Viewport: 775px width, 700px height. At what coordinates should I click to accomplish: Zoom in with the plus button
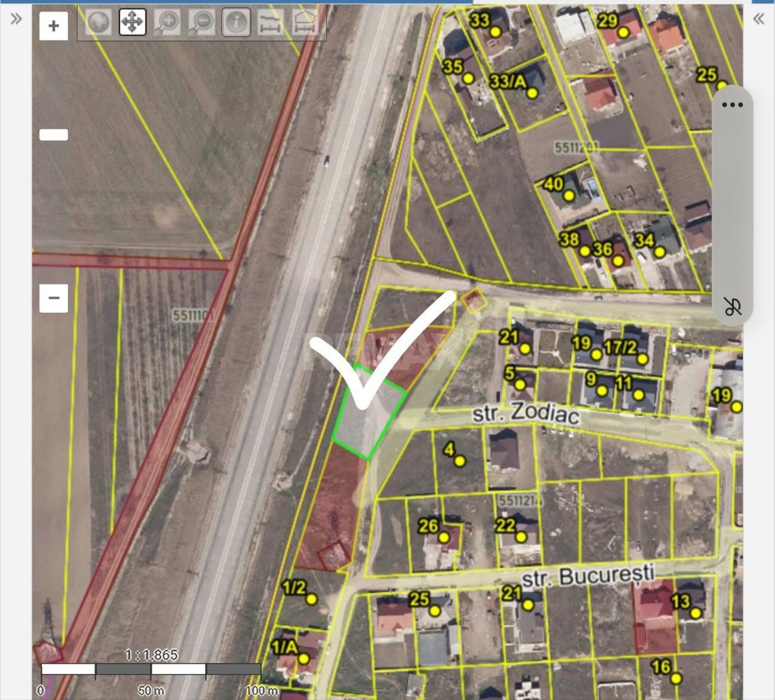[x=53, y=26]
